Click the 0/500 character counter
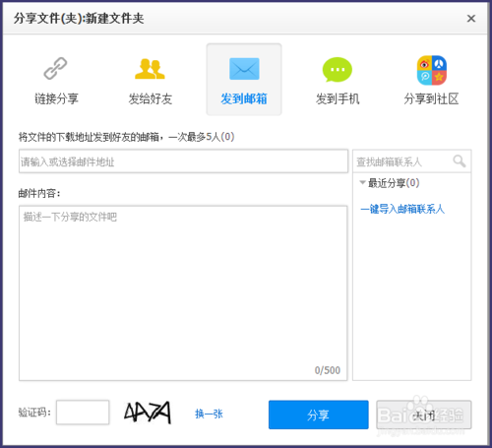492x448 pixels. point(328,370)
